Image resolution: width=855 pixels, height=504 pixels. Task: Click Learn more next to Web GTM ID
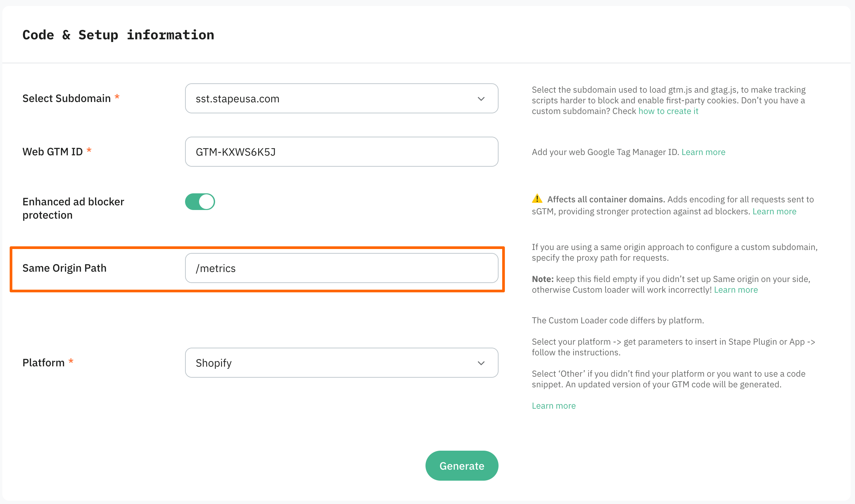(703, 152)
